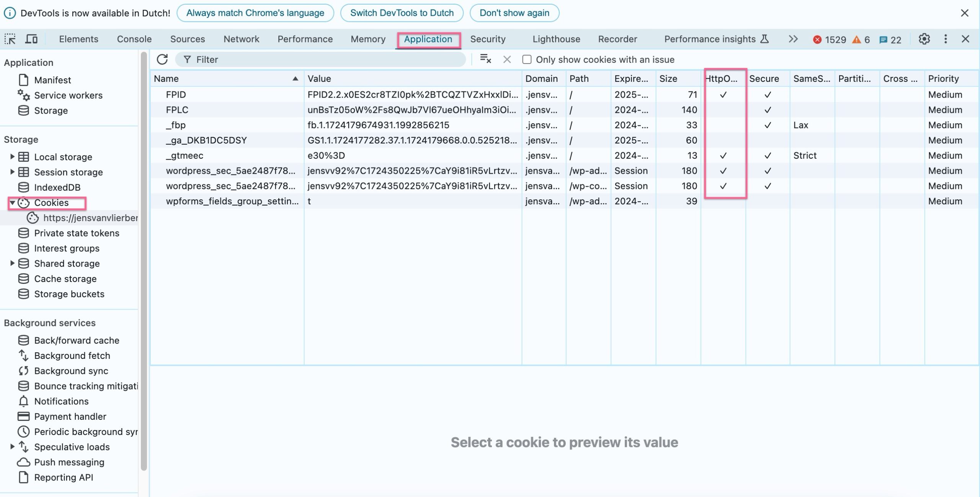Expand the Session storage tree
The height and width of the screenshot is (497, 980).
tap(12, 172)
